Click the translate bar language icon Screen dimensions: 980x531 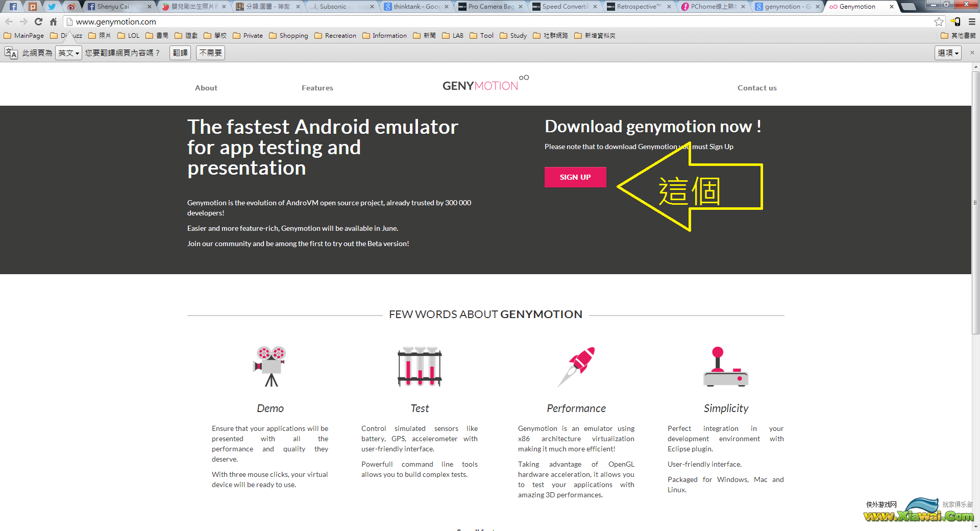pos(11,53)
